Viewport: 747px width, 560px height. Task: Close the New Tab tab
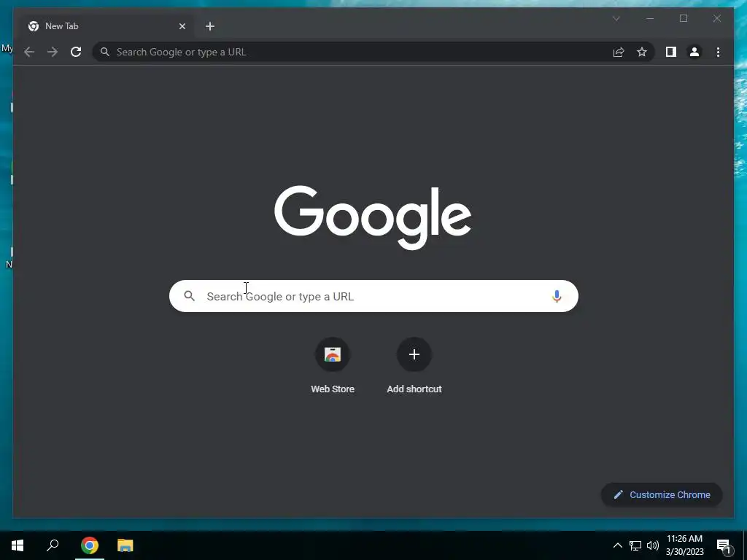[182, 26]
